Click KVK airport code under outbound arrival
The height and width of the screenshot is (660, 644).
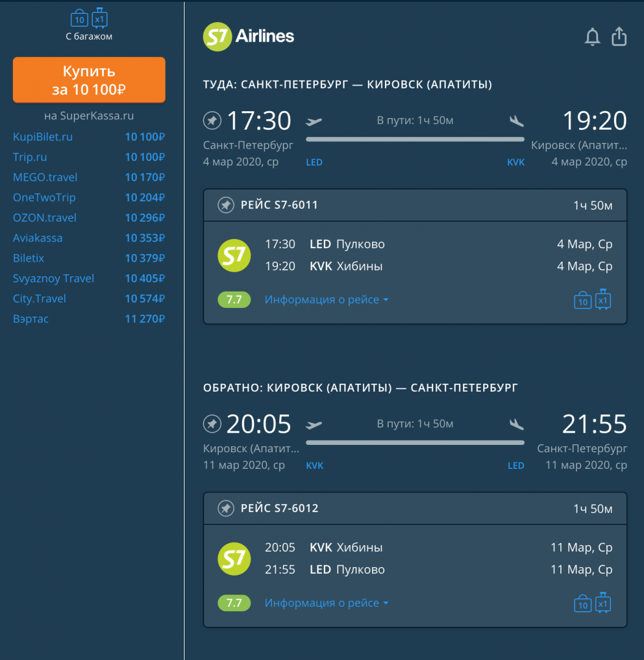516,163
